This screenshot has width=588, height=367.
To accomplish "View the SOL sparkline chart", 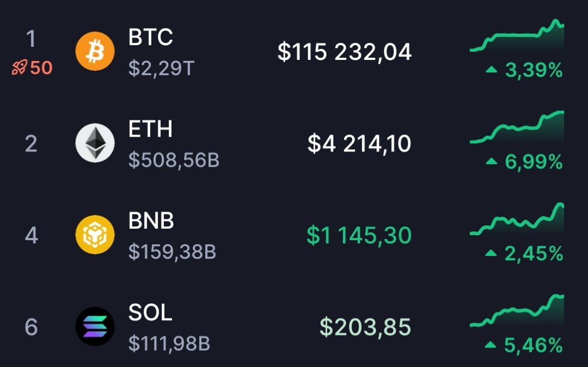I will click(x=517, y=311).
